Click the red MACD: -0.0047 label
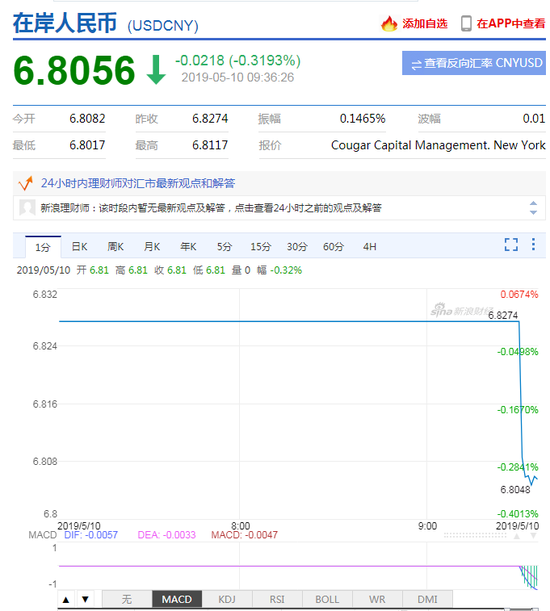Screen dimensions: 550x611 point(244,535)
